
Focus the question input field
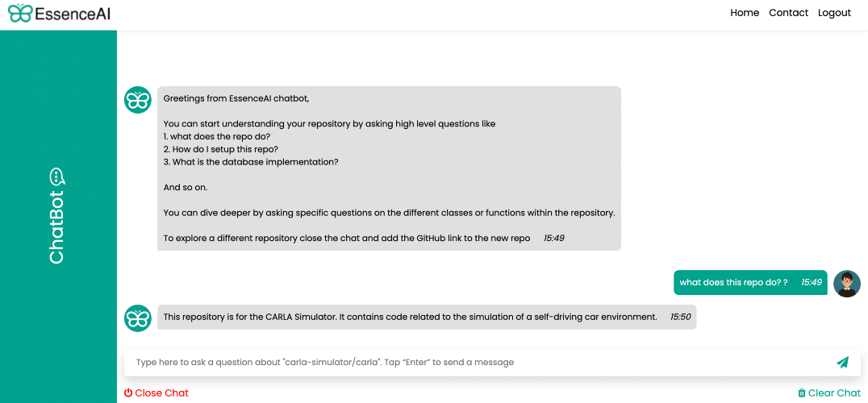[492, 363]
